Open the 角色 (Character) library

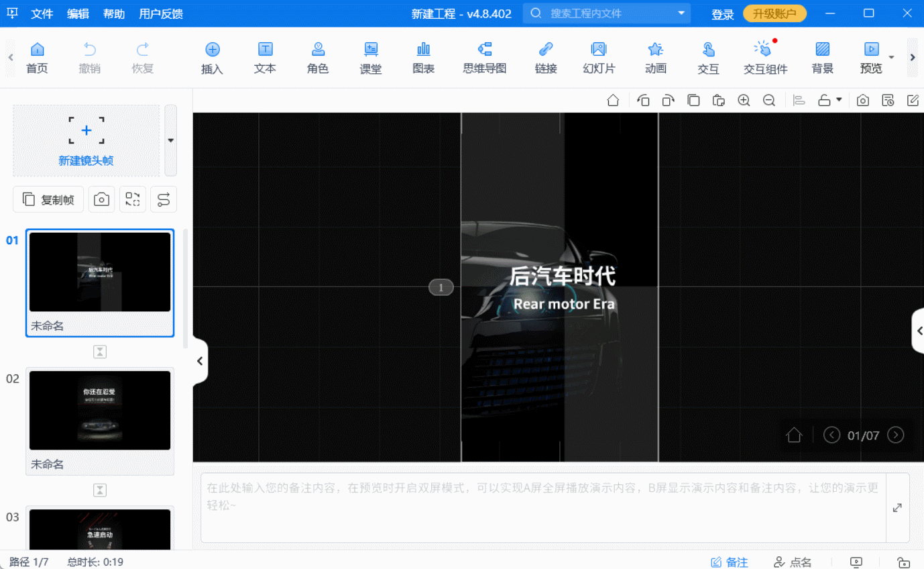point(317,57)
